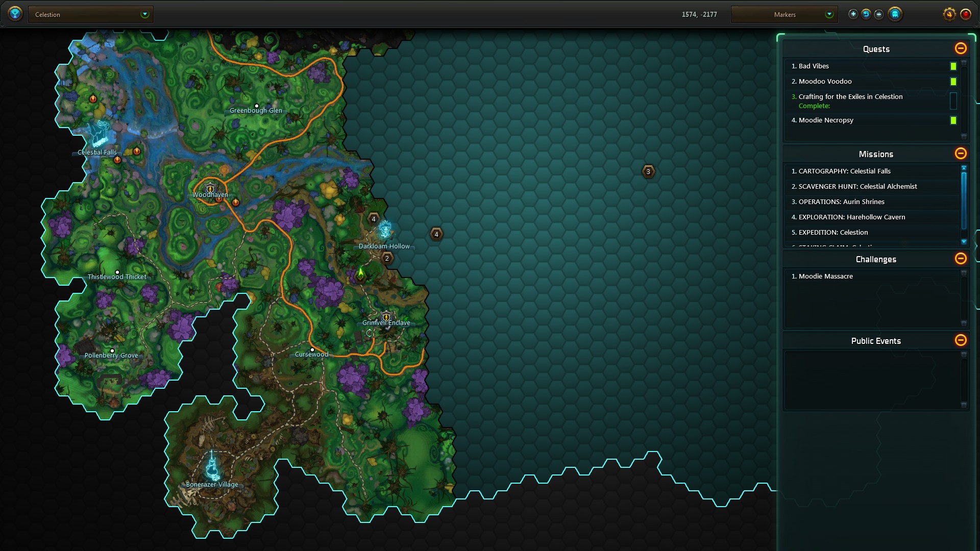This screenshot has width=980, height=551.
Task: Open the Markers dropdown
Action: [784, 14]
